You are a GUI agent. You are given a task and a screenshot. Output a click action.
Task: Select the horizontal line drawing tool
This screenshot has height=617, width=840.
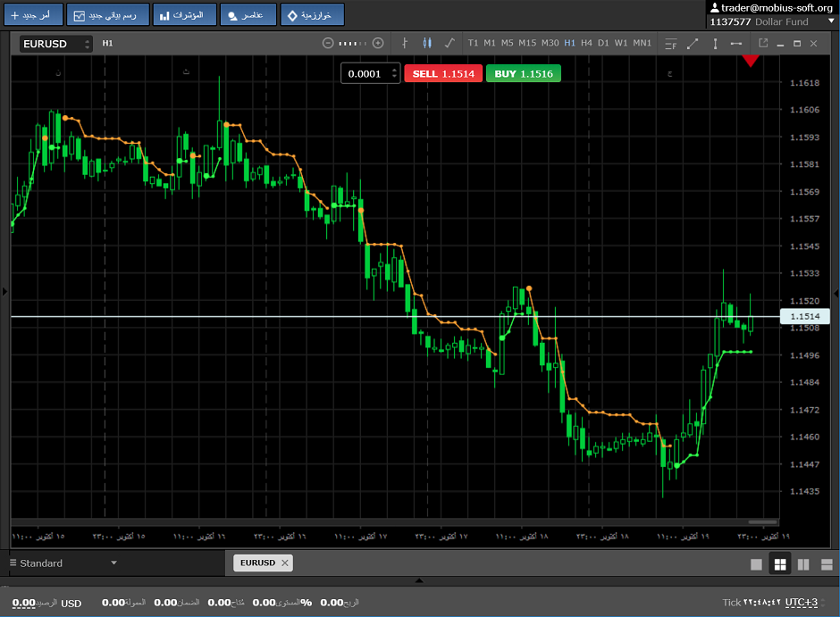click(x=736, y=43)
